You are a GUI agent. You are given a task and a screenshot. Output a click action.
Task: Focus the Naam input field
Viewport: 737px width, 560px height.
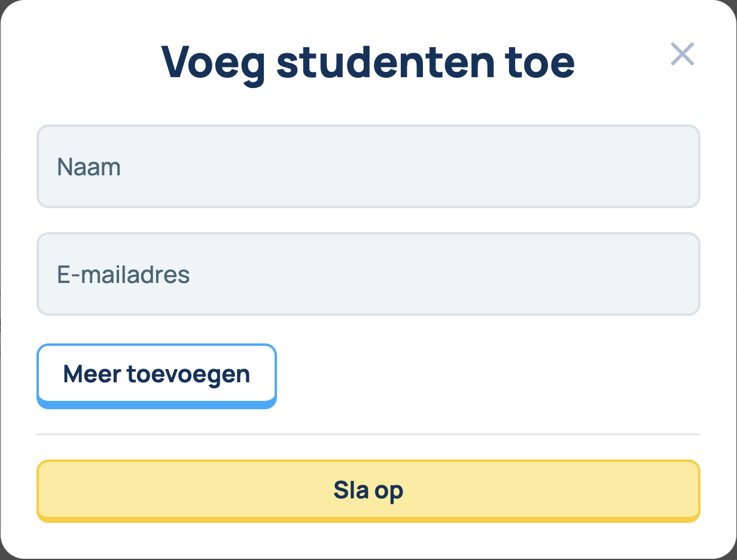click(x=368, y=166)
